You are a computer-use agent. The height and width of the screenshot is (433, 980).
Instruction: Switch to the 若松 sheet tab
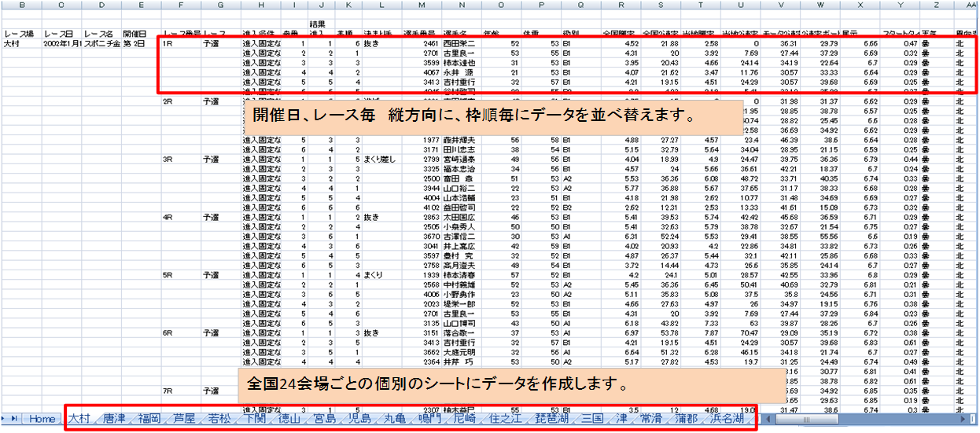tap(220, 419)
